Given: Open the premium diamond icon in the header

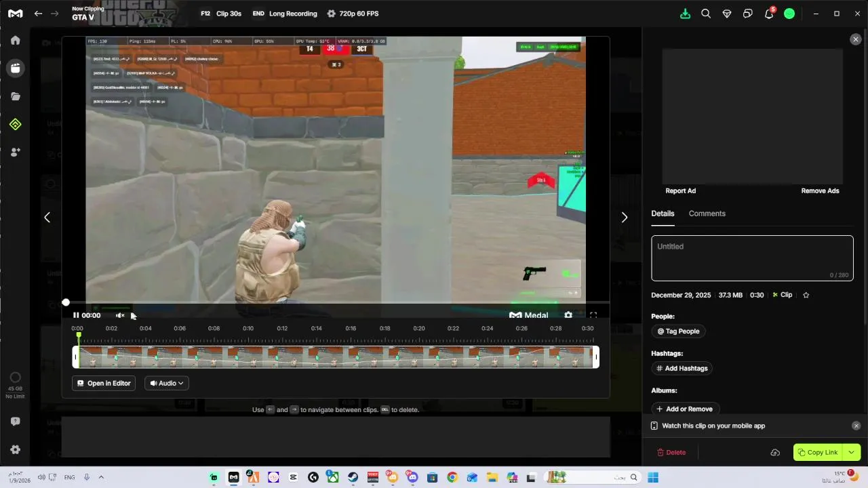Looking at the screenshot, I should point(727,14).
